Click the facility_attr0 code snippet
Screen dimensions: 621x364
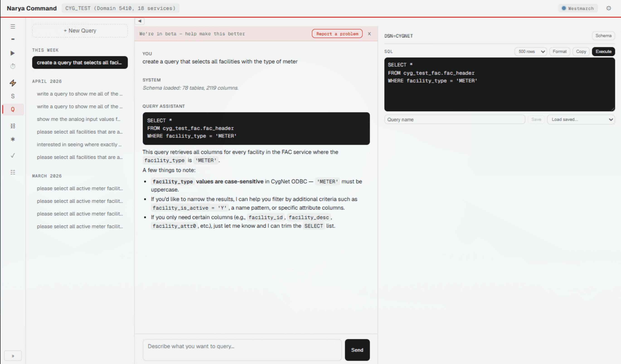(x=174, y=226)
